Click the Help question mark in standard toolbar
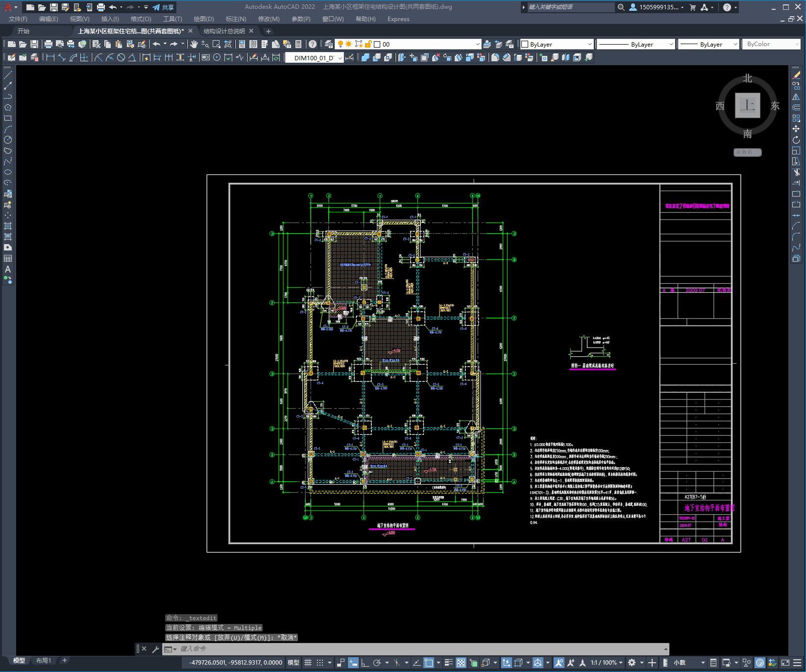The width and height of the screenshot is (806, 672). click(x=313, y=44)
